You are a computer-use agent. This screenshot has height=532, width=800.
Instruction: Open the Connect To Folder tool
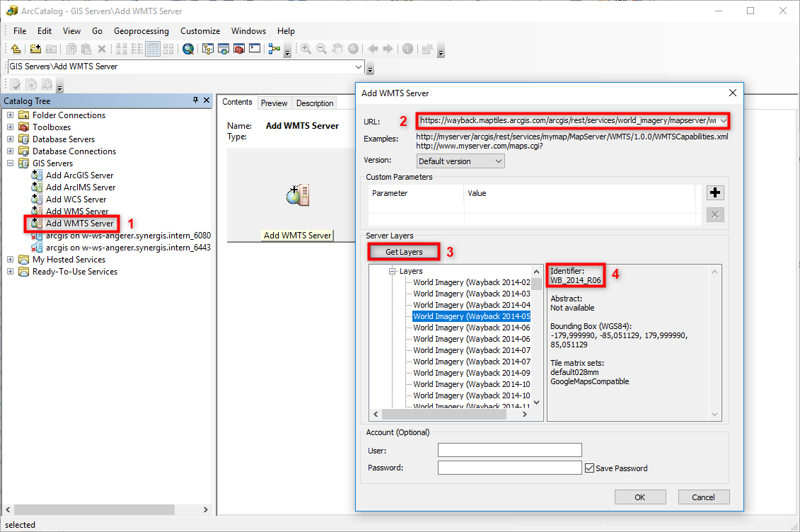point(35,48)
